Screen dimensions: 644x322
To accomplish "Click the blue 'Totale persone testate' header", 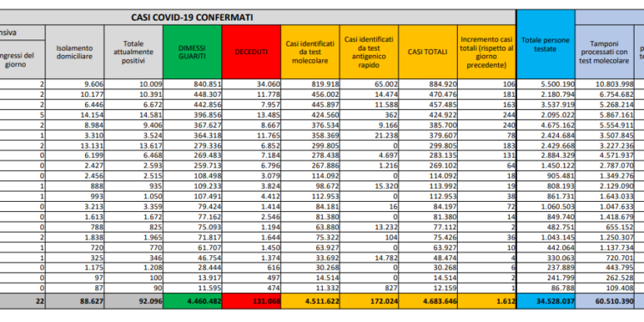I will (x=545, y=45).
